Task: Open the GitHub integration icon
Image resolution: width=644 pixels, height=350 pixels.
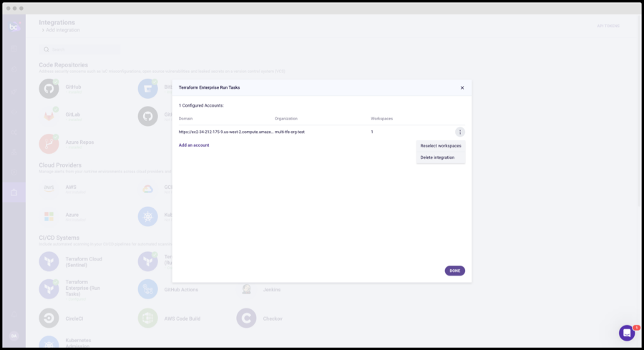Action: click(x=49, y=89)
